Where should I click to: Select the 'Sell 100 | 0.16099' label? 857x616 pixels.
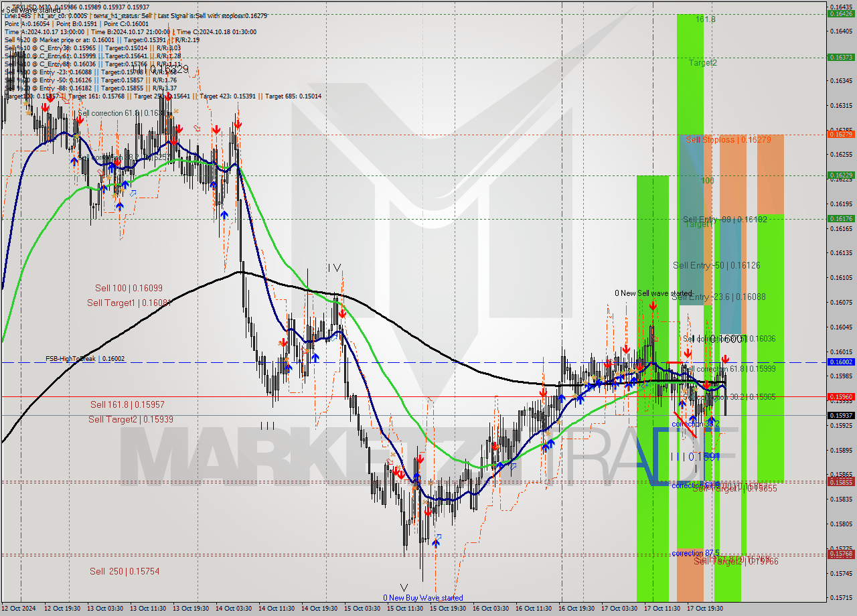click(x=129, y=288)
